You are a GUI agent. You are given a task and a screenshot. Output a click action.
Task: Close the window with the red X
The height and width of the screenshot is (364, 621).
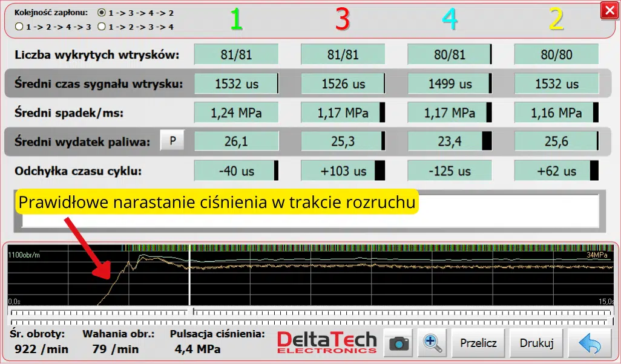(x=609, y=10)
